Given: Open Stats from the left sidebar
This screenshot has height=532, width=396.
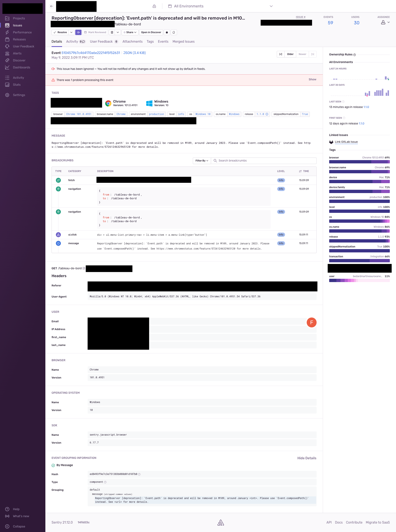Looking at the screenshot, I should [x=16, y=84].
